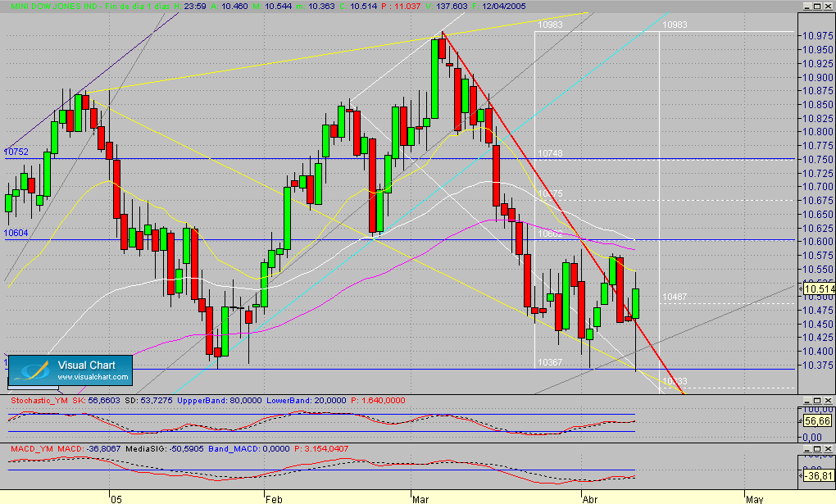Click the MACD value tag -36,81
This screenshot has width=836, height=504.
819,476
